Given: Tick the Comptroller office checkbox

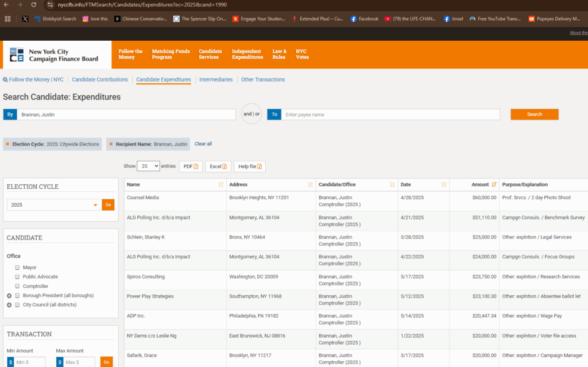Looking at the screenshot, I should pyautogui.click(x=17, y=287).
